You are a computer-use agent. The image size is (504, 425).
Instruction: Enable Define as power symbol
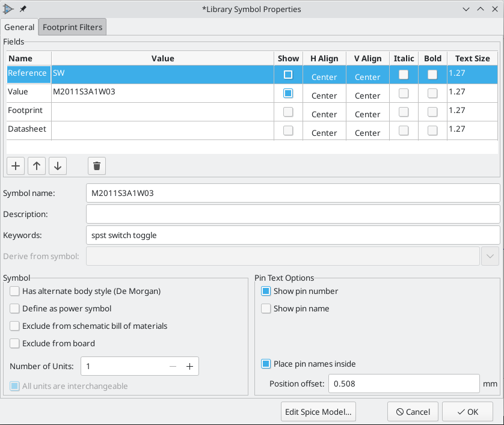tap(15, 308)
